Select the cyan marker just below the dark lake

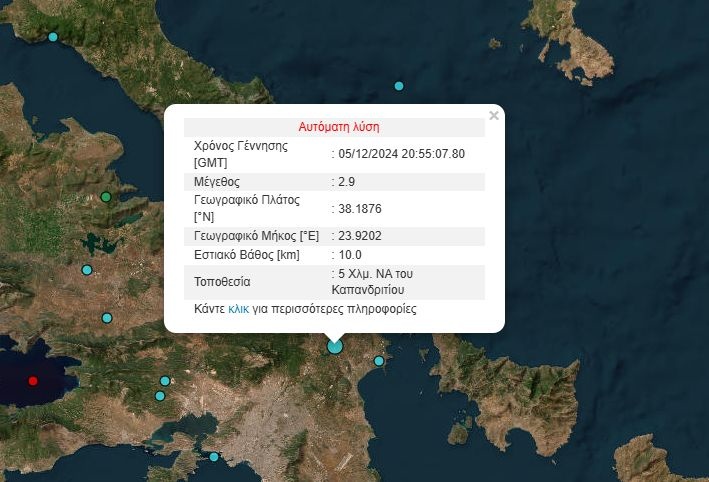point(87,270)
